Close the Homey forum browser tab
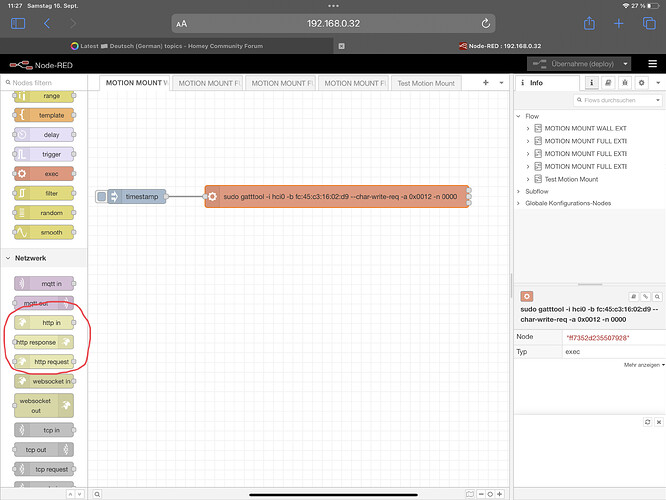The image size is (666, 500). pos(341,46)
